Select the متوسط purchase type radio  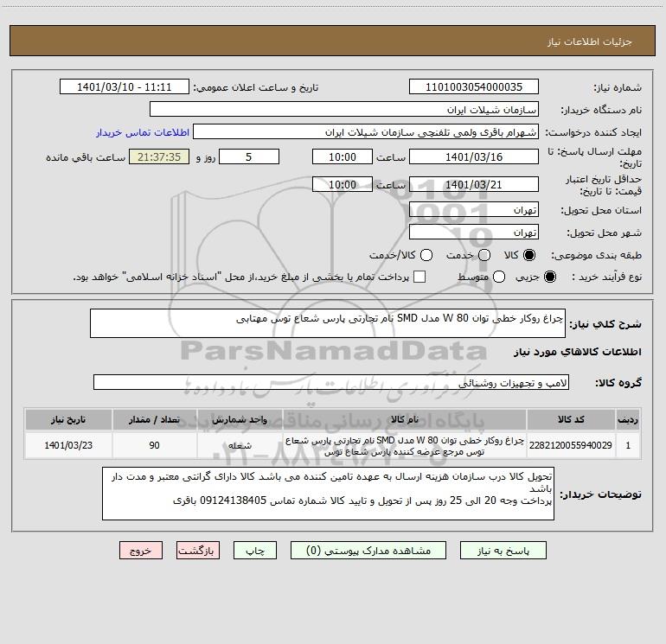click(x=499, y=277)
